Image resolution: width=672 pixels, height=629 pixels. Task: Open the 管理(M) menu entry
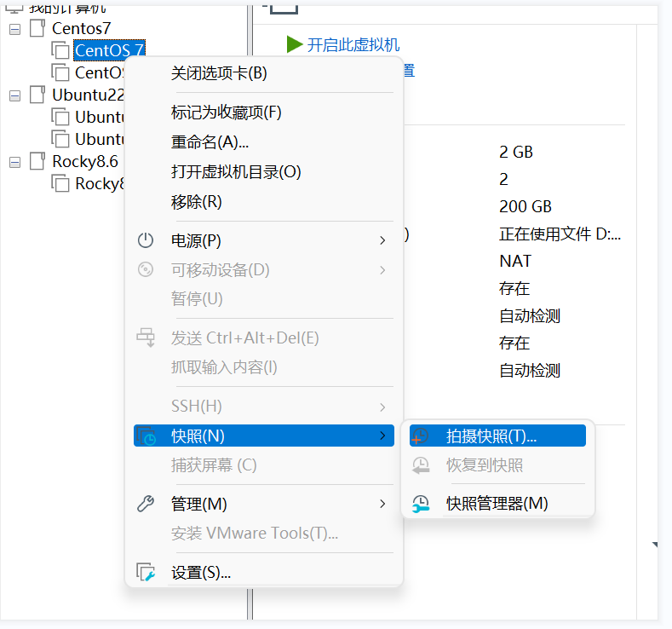(x=263, y=504)
